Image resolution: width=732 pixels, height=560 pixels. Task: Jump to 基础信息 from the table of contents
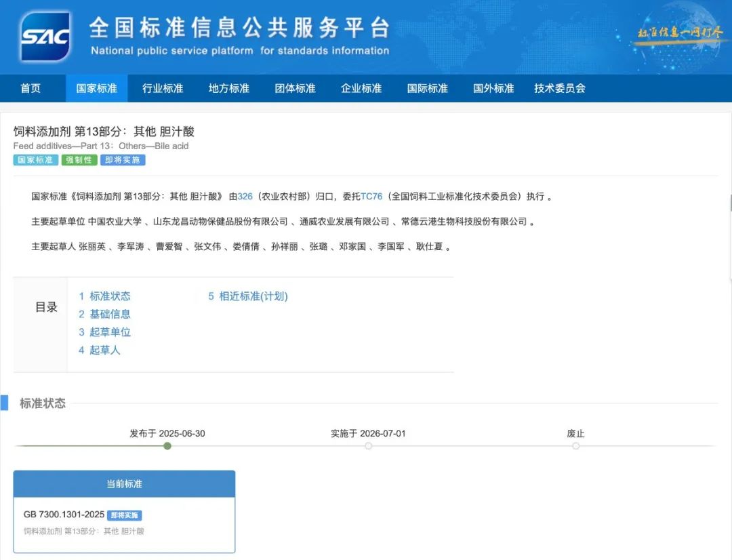pyautogui.click(x=106, y=314)
